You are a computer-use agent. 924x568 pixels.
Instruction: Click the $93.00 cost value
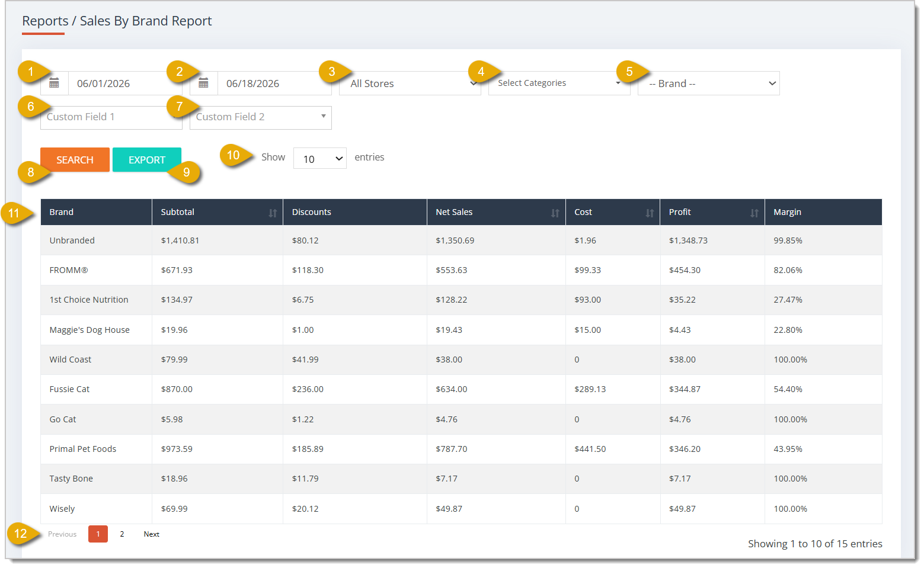[x=588, y=300]
